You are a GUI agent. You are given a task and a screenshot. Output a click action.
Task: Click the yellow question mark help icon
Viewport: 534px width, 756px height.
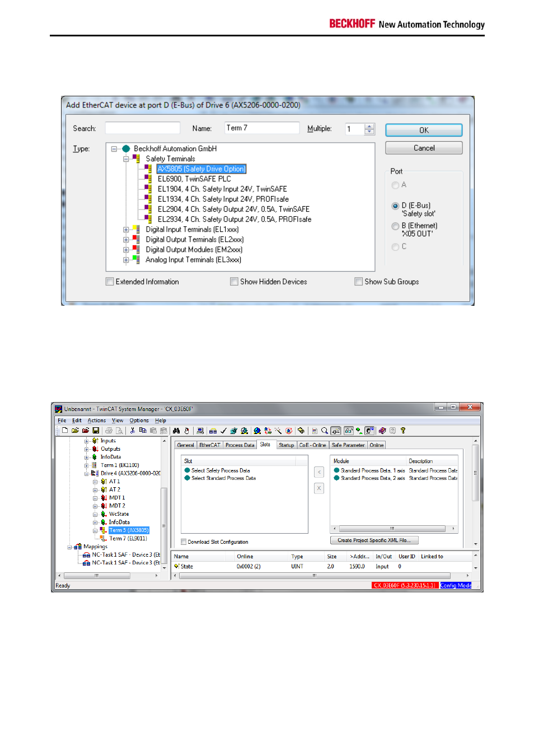click(x=403, y=431)
